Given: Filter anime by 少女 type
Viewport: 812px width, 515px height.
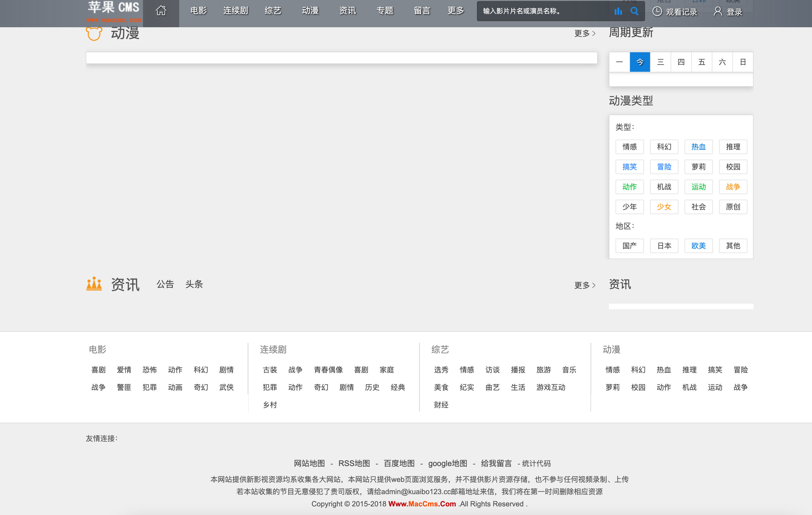Looking at the screenshot, I should tap(664, 207).
